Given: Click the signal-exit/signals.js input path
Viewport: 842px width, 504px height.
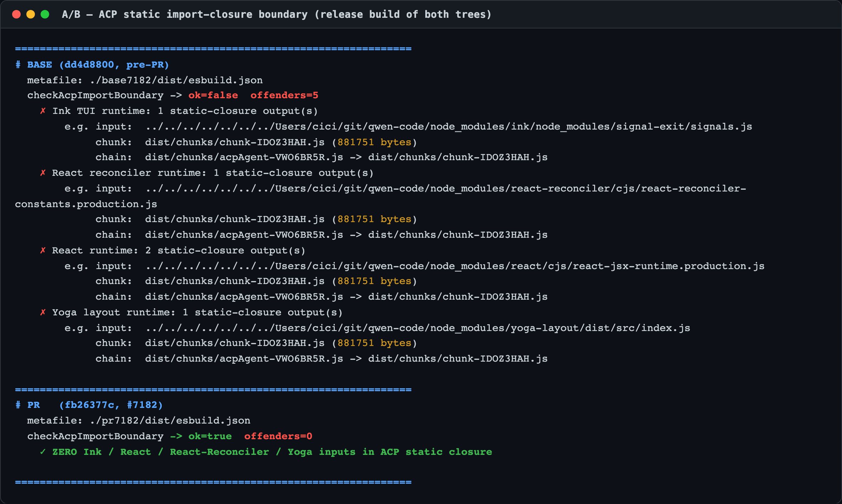Looking at the screenshot, I should 449,127.
